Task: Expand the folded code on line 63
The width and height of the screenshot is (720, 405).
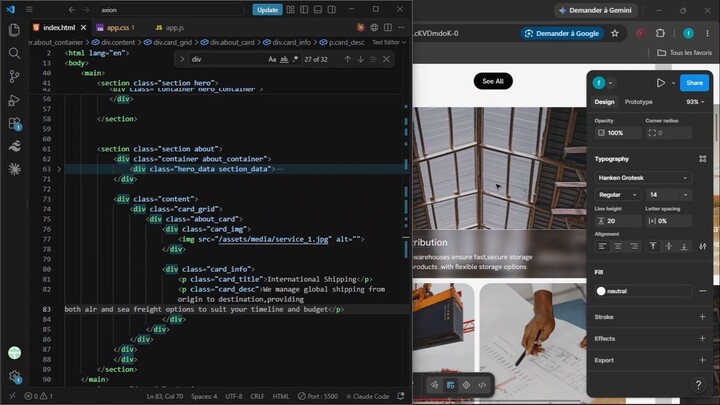Action: point(59,169)
